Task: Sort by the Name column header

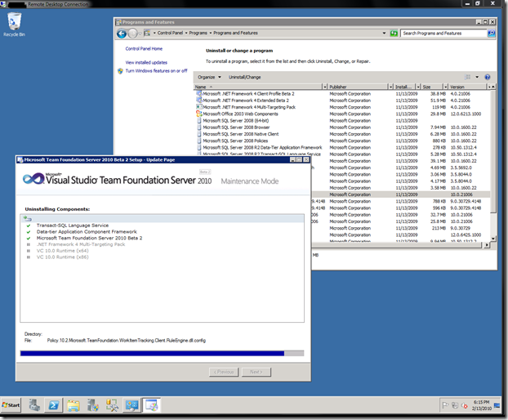Action: click(257, 87)
